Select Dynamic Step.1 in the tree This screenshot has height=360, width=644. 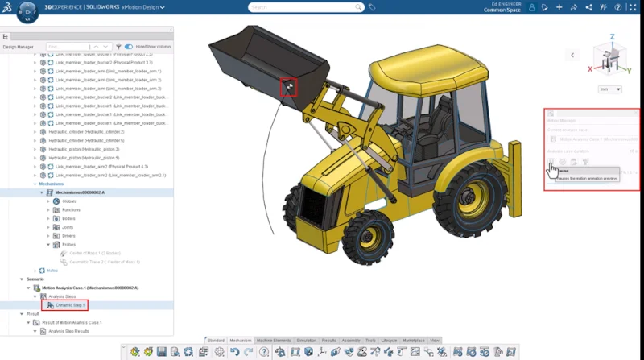[x=69, y=305]
